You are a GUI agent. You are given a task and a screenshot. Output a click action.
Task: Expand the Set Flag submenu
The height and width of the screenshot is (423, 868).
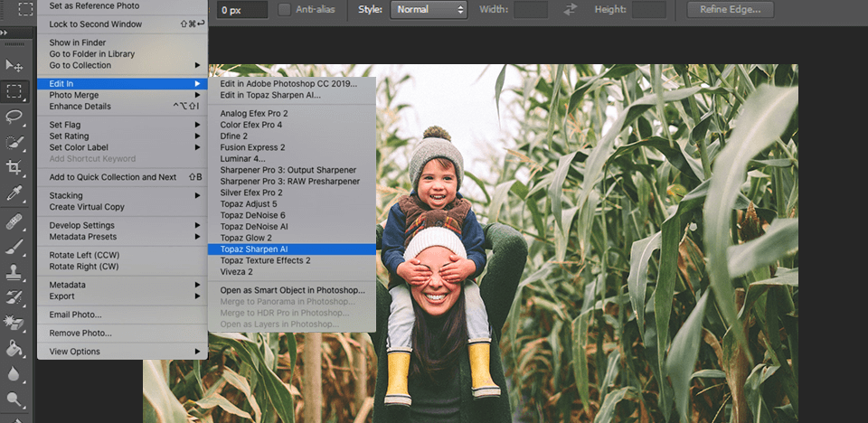pyautogui.click(x=122, y=125)
